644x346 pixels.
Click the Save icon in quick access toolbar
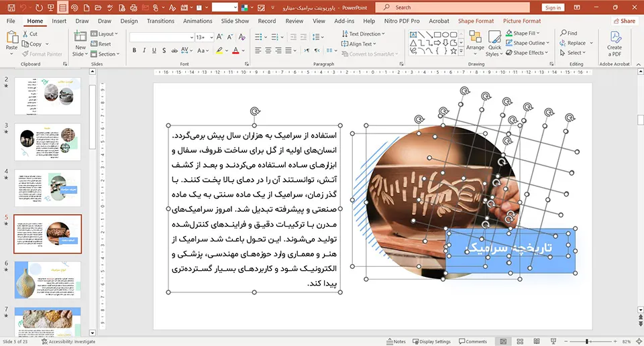11,7
